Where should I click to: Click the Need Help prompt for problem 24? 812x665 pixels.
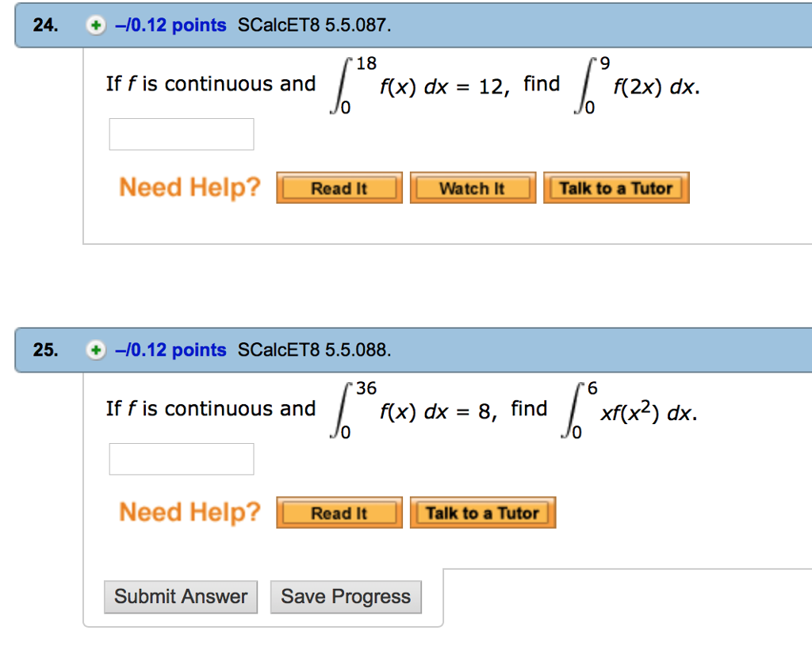[x=189, y=187]
